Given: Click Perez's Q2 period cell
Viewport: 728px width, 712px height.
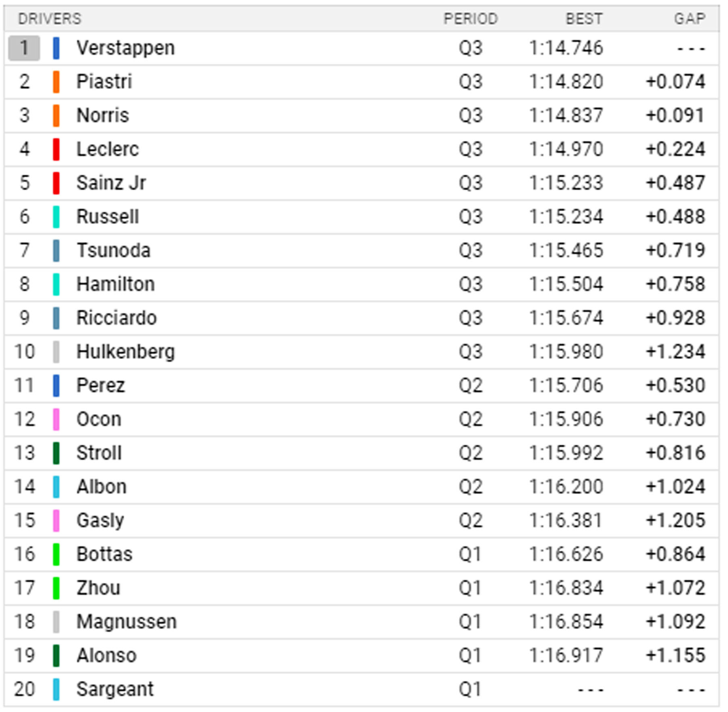Looking at the screenshot, I should click(x=470, y=386).
